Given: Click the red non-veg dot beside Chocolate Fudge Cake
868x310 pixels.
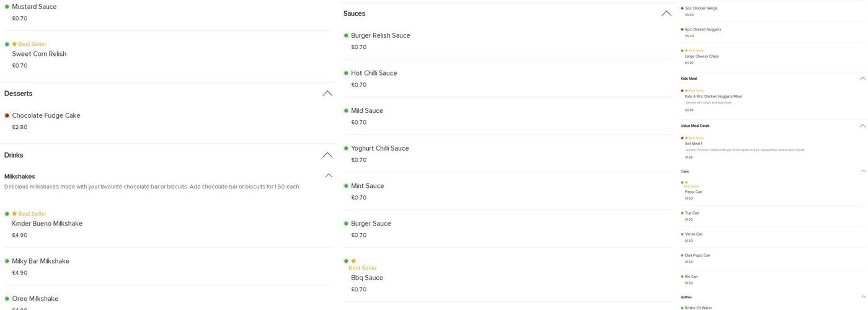Looking at the screenshot, I should tap(7, 115).
